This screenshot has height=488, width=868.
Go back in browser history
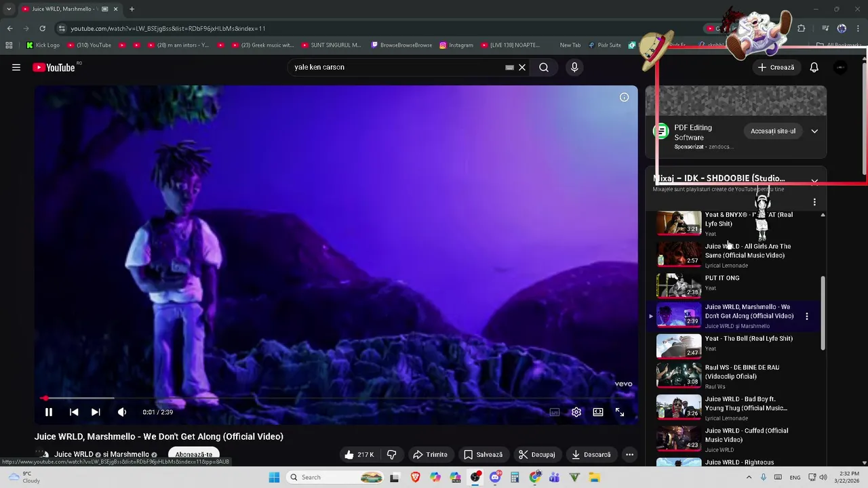pyautogui.click(x=9, y=28)
